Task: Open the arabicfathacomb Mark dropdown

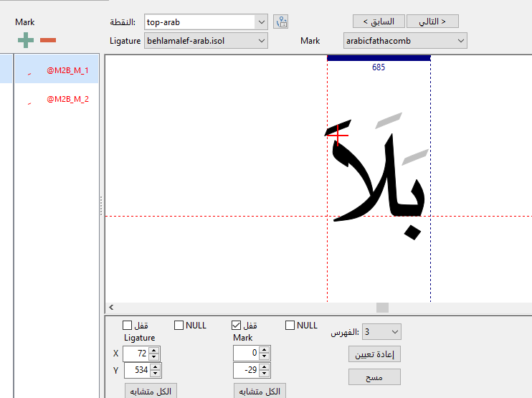Action: point(460,41)
